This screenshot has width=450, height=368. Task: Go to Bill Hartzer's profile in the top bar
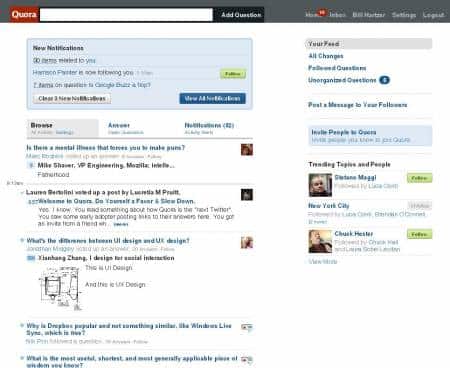(369, 15)
